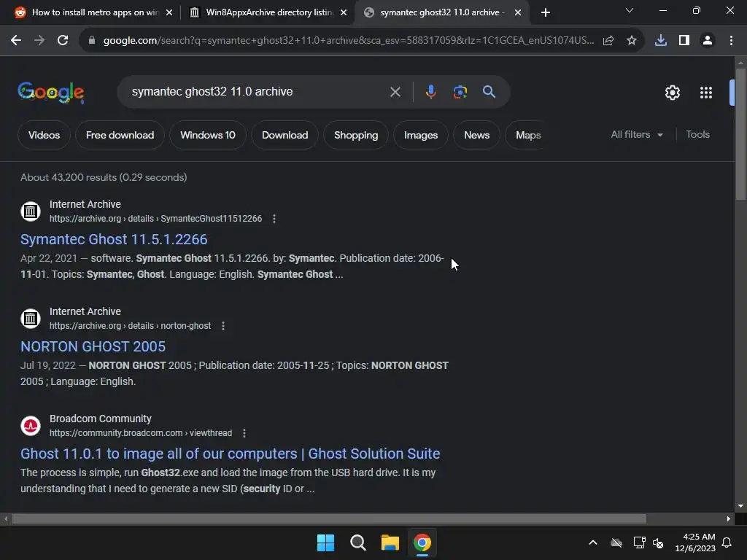Open search Tools options
This screenshot has height=560, width=747.
(698, 135)
